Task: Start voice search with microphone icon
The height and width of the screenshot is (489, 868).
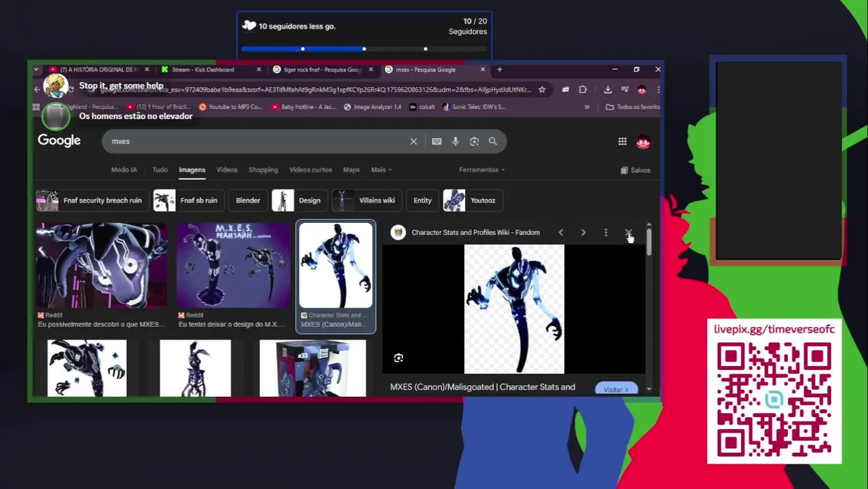Action: [x=456, y=141]
